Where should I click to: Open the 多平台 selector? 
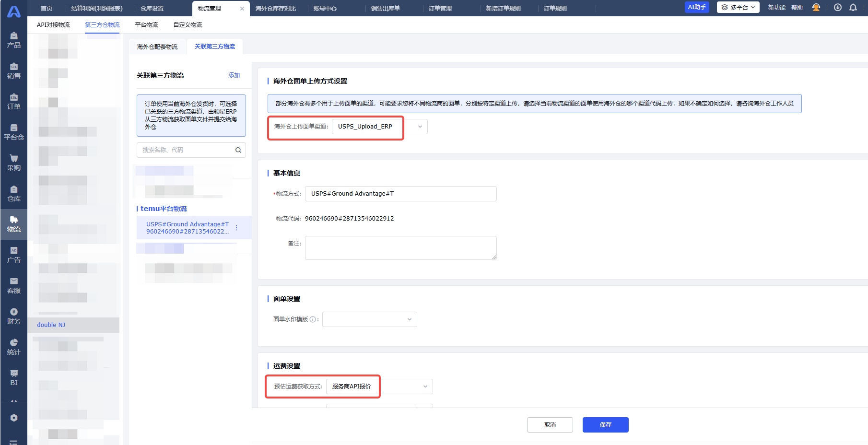point(738,7)
